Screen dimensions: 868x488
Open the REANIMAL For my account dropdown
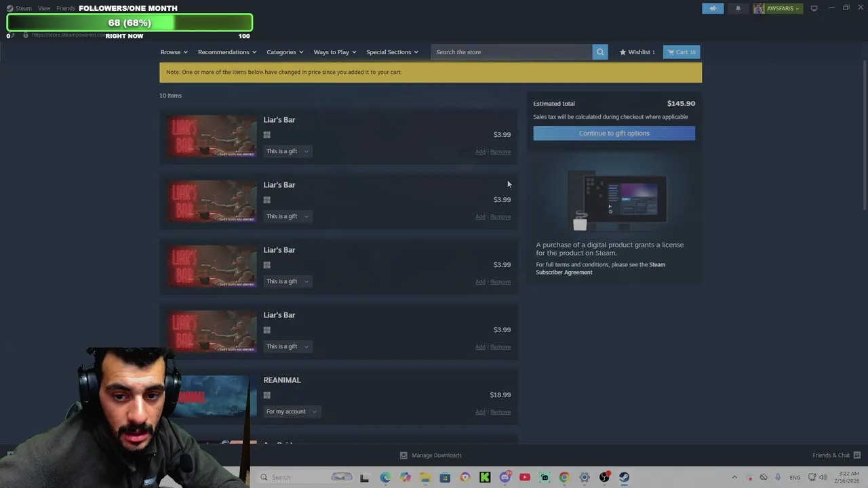pyautogui.click(x=291, y=411)
